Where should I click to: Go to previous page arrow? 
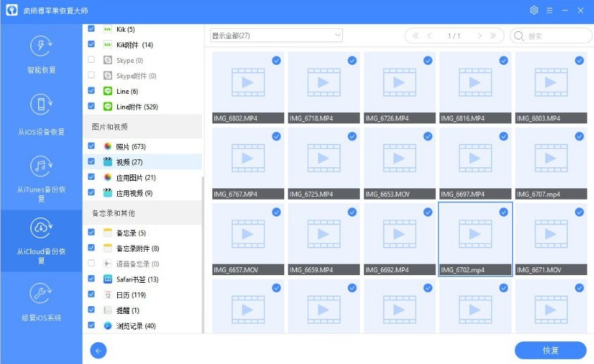tap(429, 35)
